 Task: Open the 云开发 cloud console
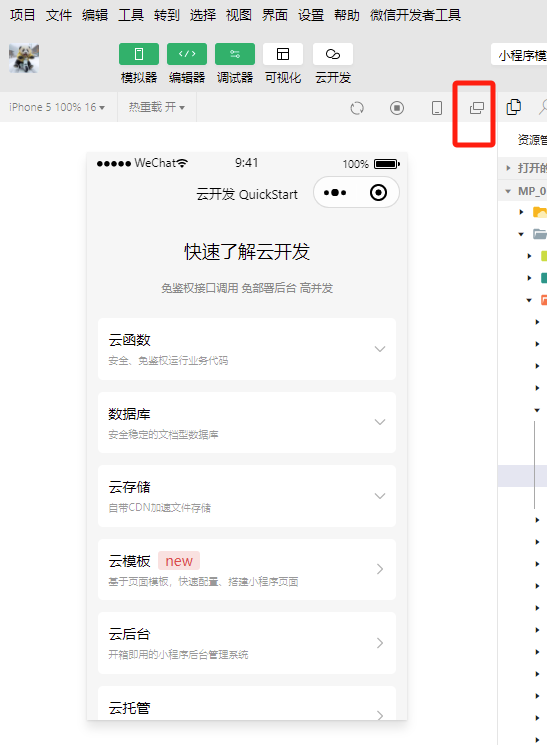(x=333, y=54)
